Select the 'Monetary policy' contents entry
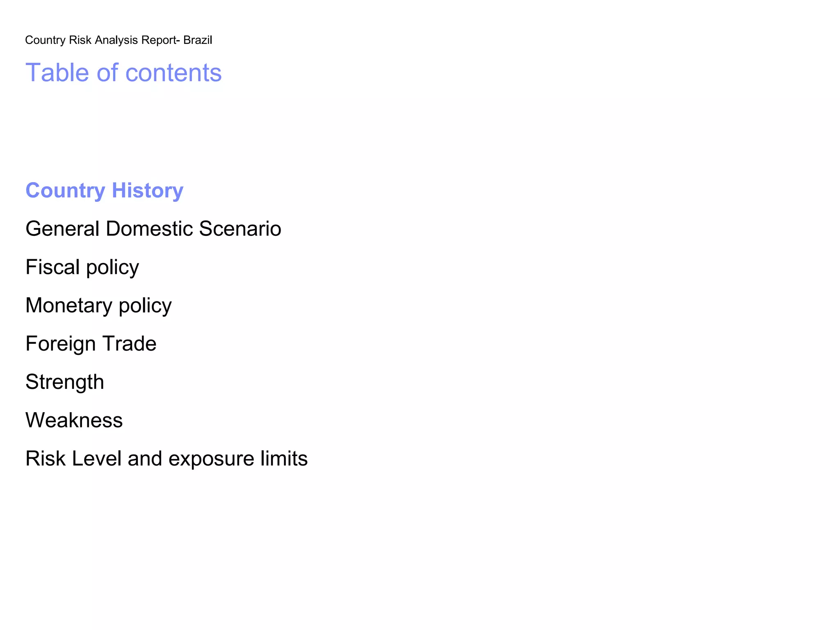This screenshot has width=840, height=630. (x=98, y=306)
